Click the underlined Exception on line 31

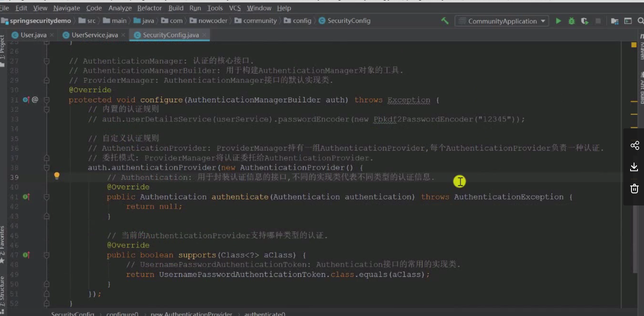[409, 100]
